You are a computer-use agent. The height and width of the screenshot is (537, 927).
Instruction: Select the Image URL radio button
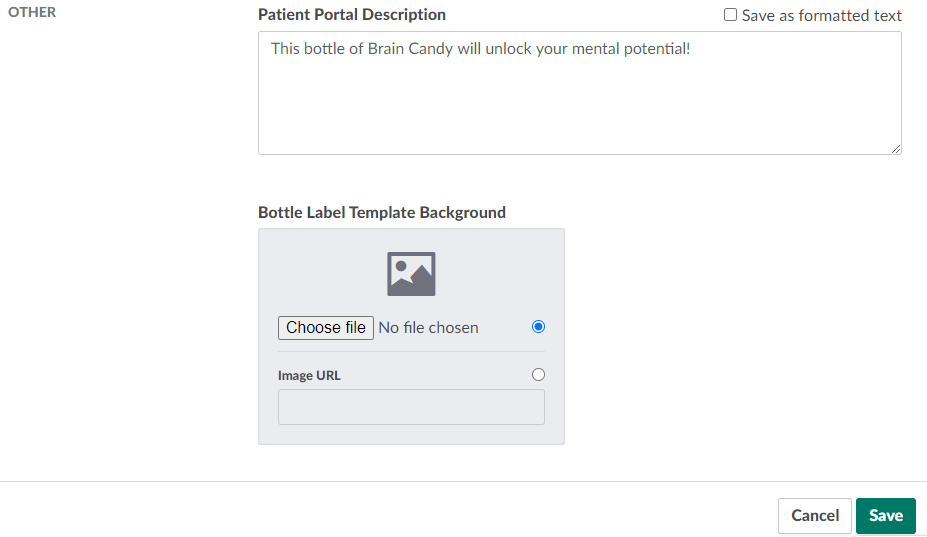[539, 375]
